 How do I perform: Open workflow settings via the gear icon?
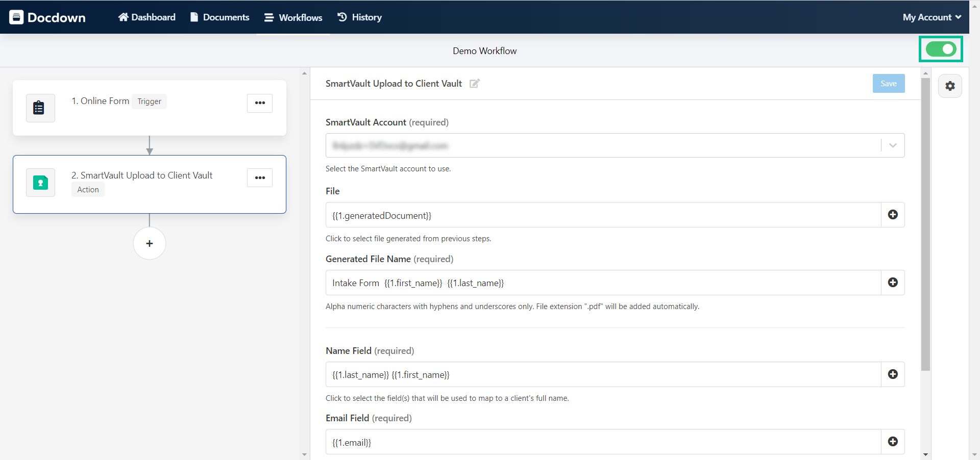(x=950, y=86)
